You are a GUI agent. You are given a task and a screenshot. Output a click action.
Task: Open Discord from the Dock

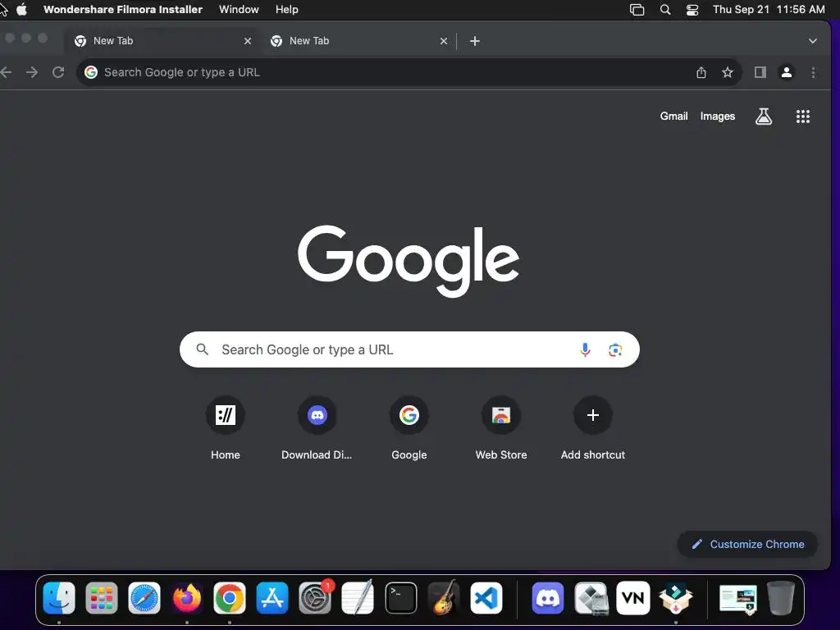pyautogui.click(x=547, y=598)
